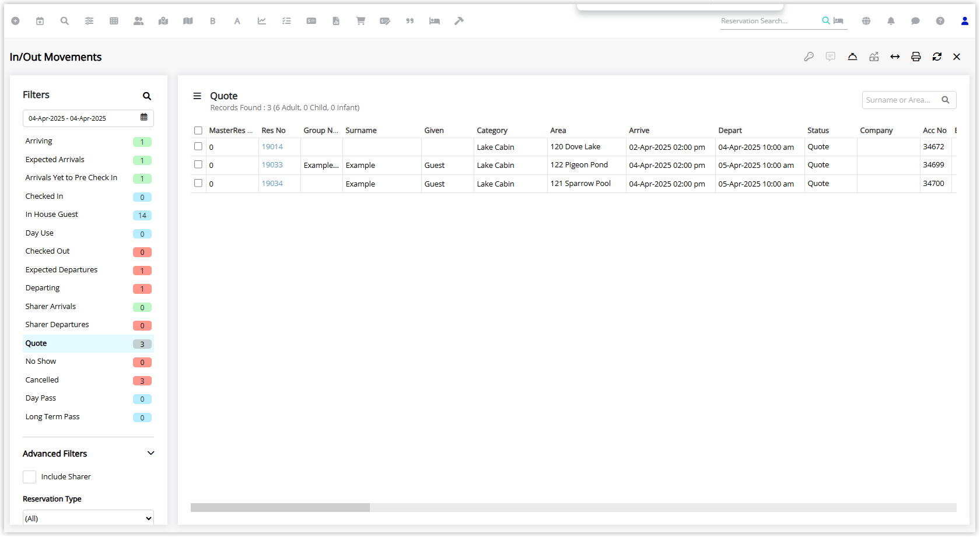Tick checkbox for reservation 19034

(198, 183)
